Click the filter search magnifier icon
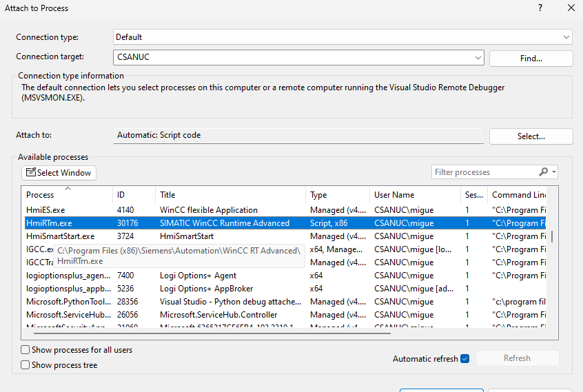This screenshot has height=392, width=583. click(x=543, y=172)
